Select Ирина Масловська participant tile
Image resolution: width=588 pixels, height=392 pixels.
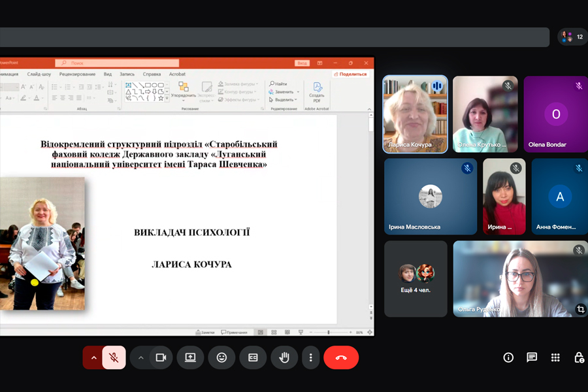point(431,196)
